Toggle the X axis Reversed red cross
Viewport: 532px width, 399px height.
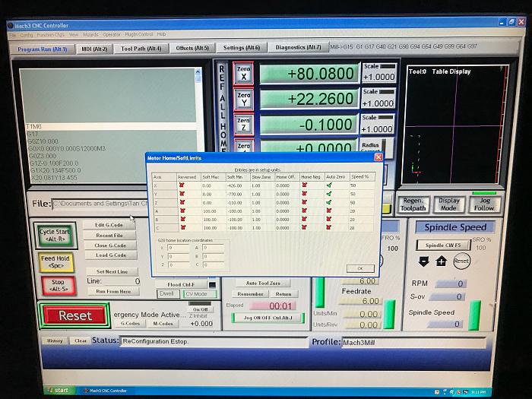tap(182, 185)
